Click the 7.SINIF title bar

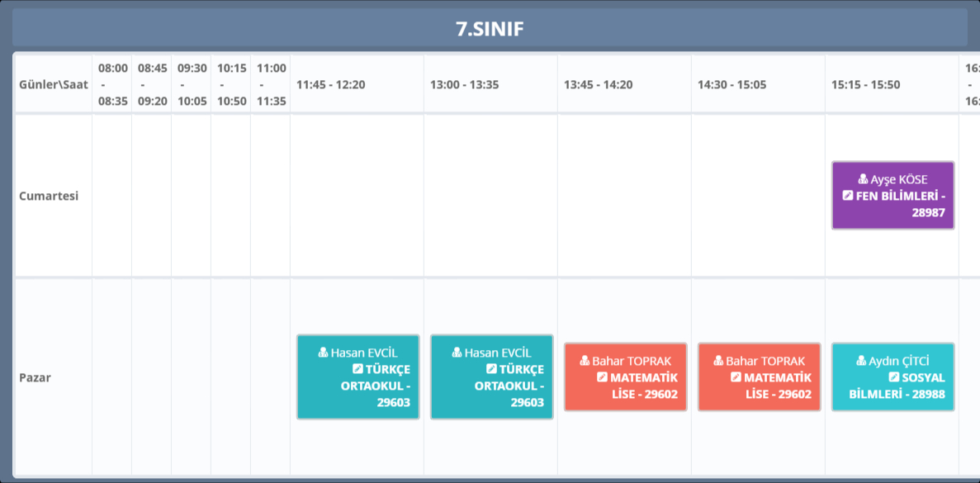[490, 29]
